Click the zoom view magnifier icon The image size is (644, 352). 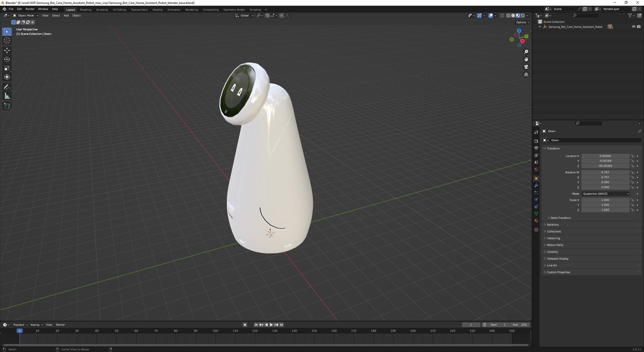pos(526,52)
